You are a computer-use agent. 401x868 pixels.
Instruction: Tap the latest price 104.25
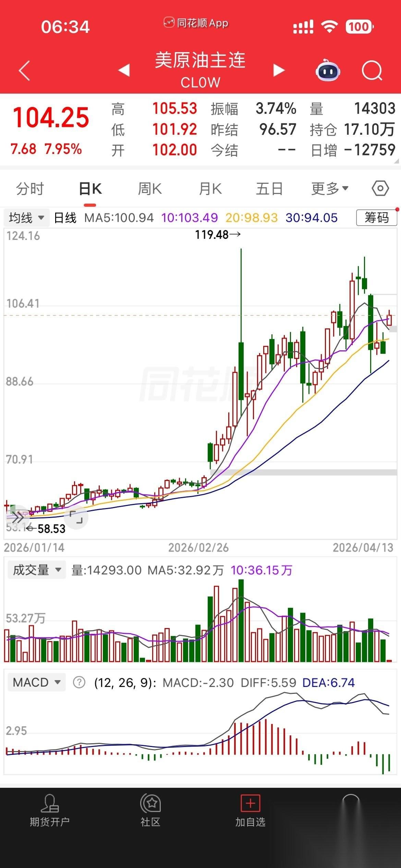pyautogui.click(x=51, y=118)
